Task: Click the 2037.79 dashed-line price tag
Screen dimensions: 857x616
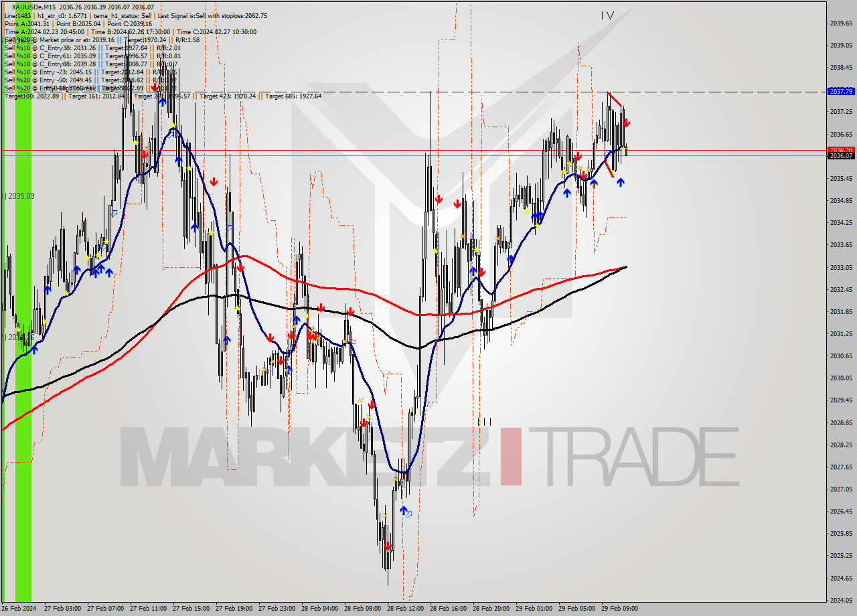Action: [841, 91]
